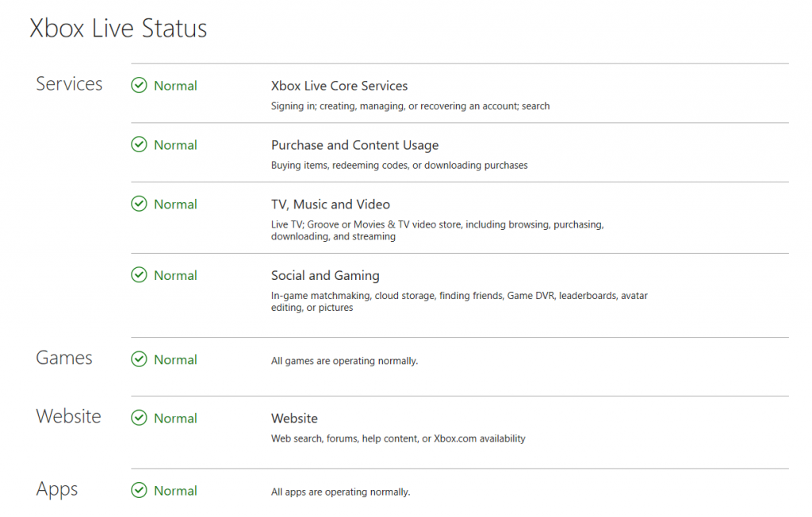812x517 pixels.
Task: Open Purchase and Content Usage
Action: pyautogui.click(x=354, y=145)
